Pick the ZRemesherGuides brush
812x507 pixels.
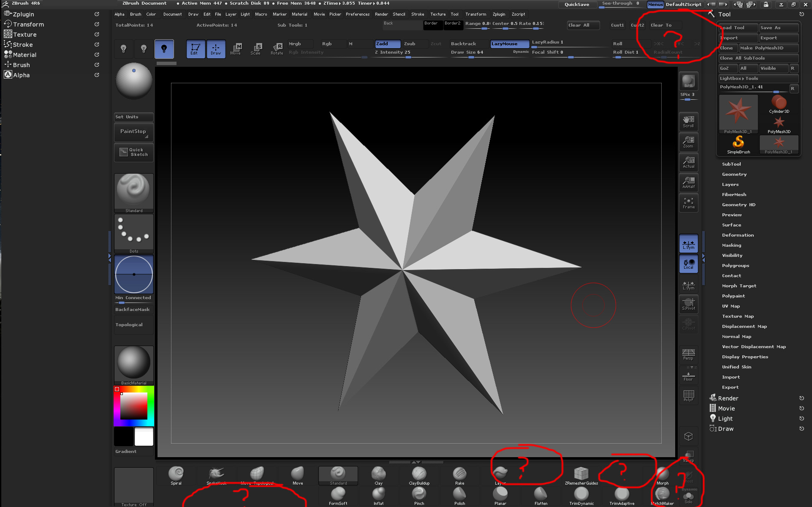581,476
